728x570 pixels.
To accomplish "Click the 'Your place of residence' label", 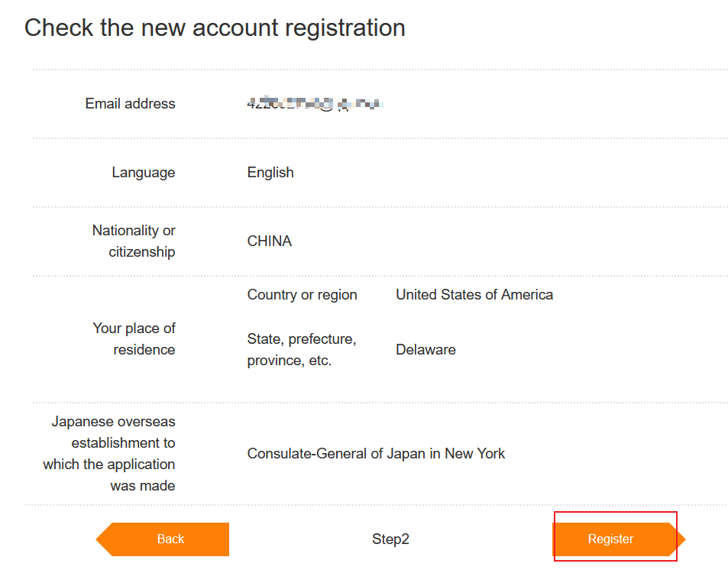I will click(134, 339).
